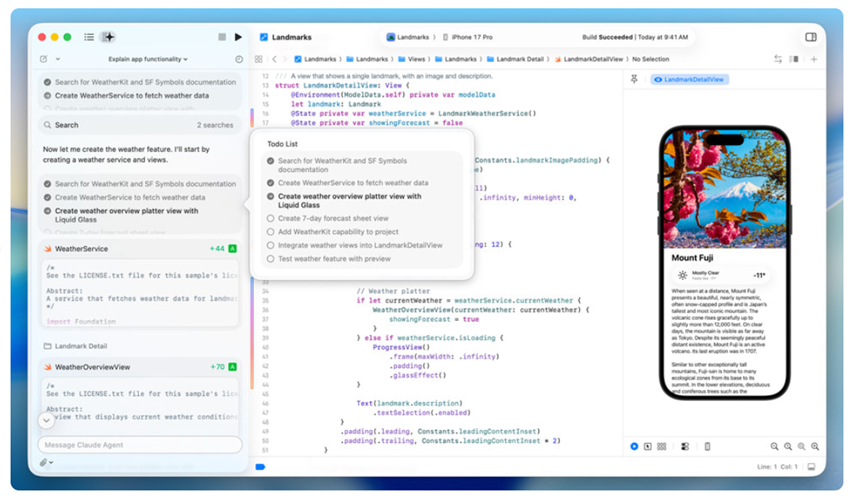Screen dimensions: 854x498
Task: Click the Stop build button
Action: [x=221, y=37]
